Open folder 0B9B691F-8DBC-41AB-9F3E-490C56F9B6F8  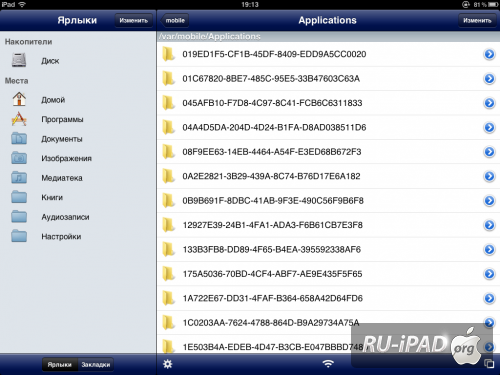(x=328, y=200)
